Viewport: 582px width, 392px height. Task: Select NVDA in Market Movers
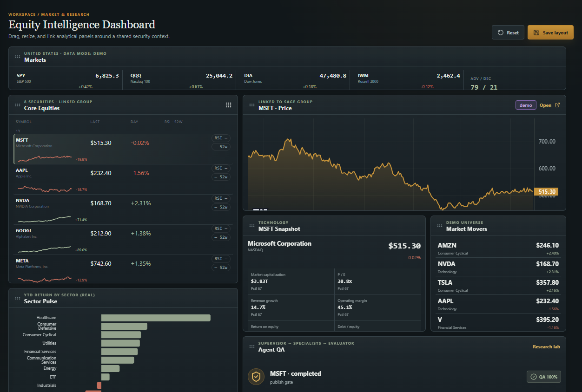pos(498,267)
